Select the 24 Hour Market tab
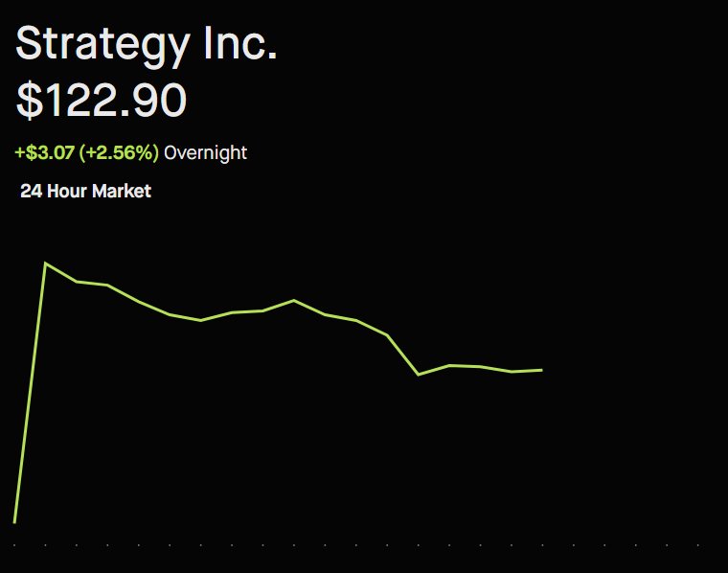The width and height of the screenshot is (728, 573). tap(85, 191)
